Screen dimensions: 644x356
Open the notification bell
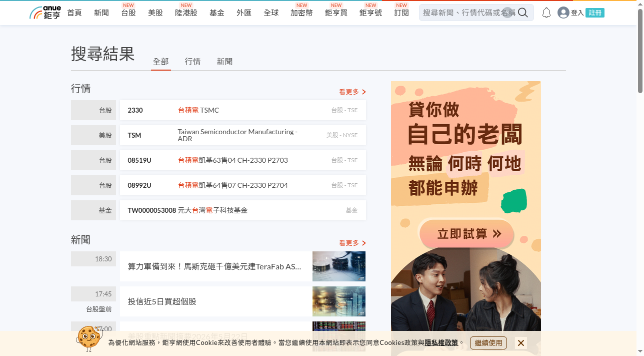point(546,13)
